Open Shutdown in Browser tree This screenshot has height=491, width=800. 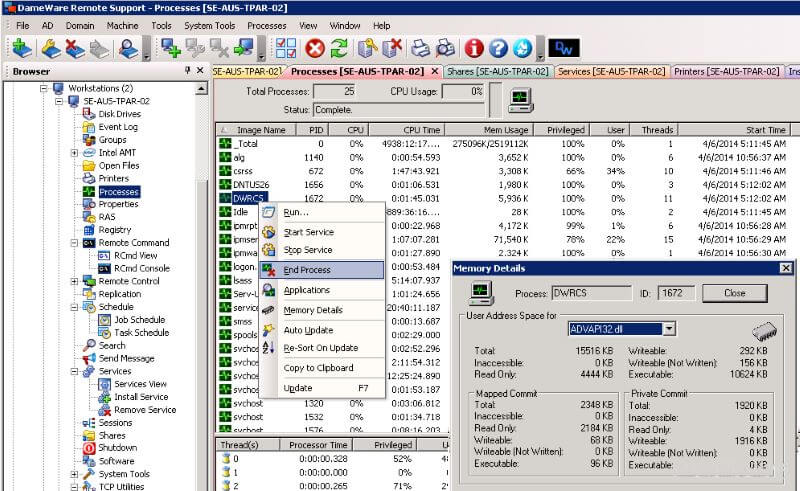117,447
